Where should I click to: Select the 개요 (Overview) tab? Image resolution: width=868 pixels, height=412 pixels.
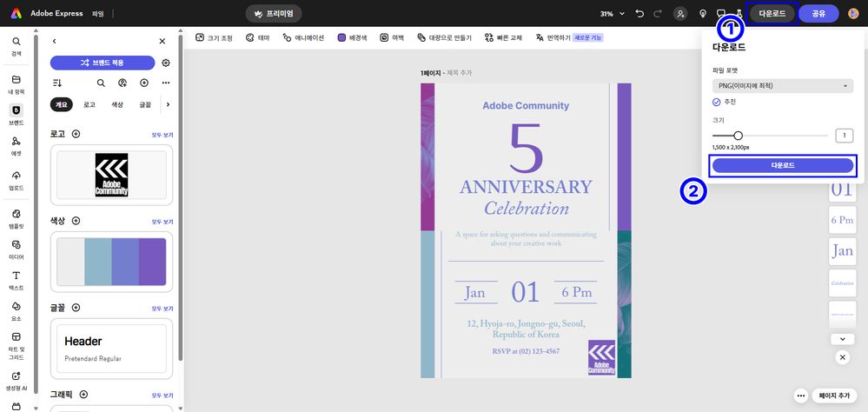61,104
